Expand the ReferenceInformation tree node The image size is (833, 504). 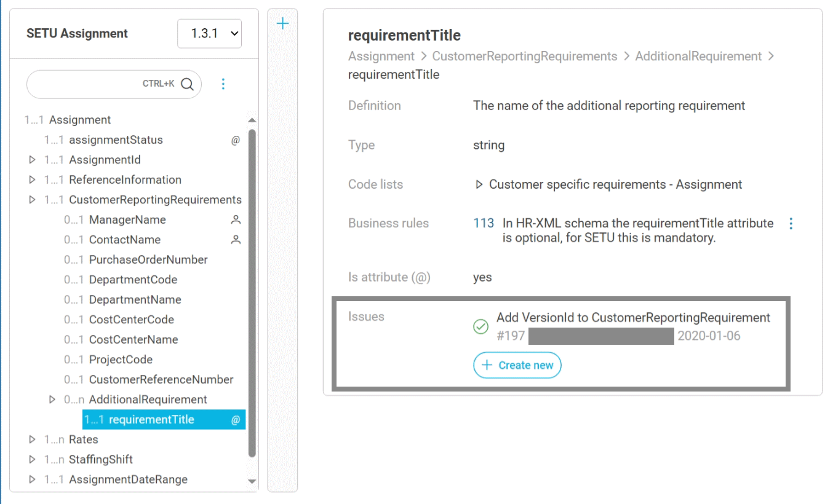click(33, 180)
